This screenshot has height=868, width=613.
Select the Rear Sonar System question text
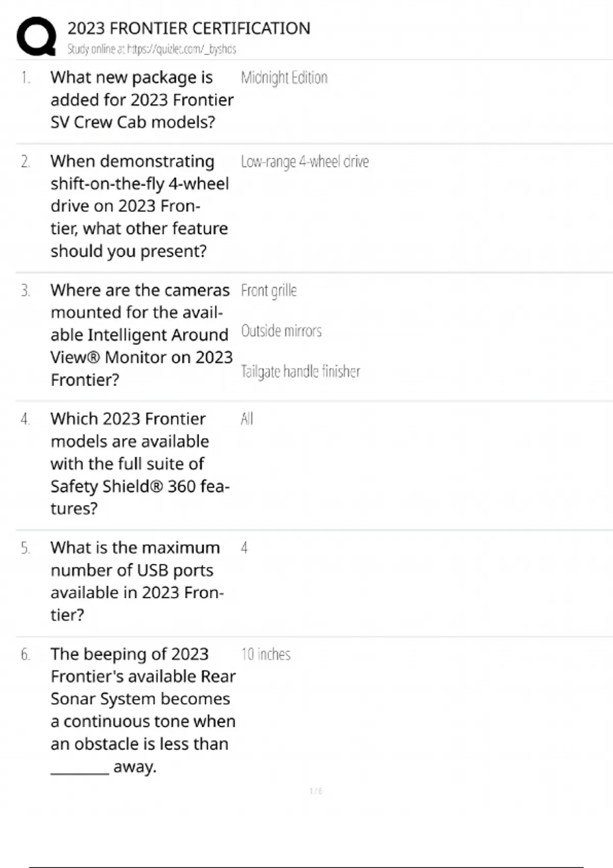tap(143, 710)
